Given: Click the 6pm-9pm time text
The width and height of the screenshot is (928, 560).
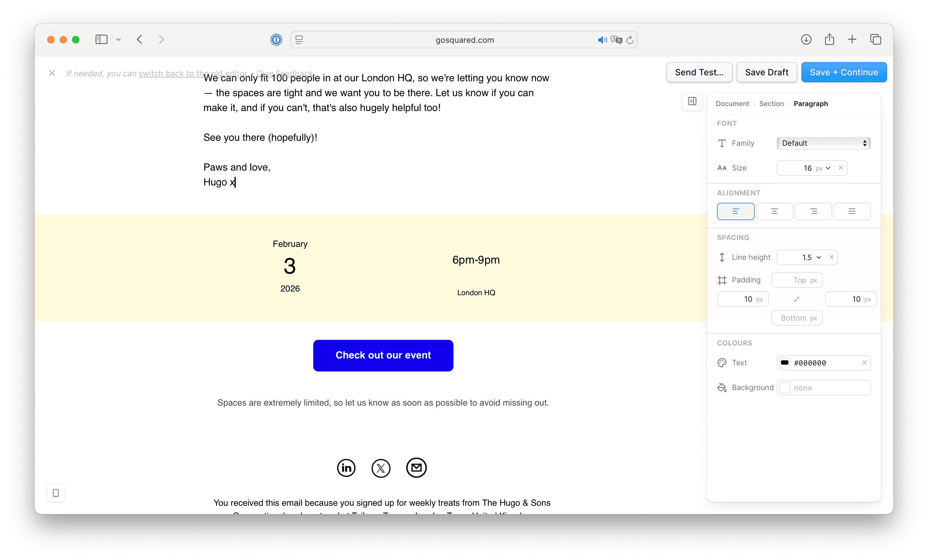Looking at the screenshot, I should (x=476, y=260).
